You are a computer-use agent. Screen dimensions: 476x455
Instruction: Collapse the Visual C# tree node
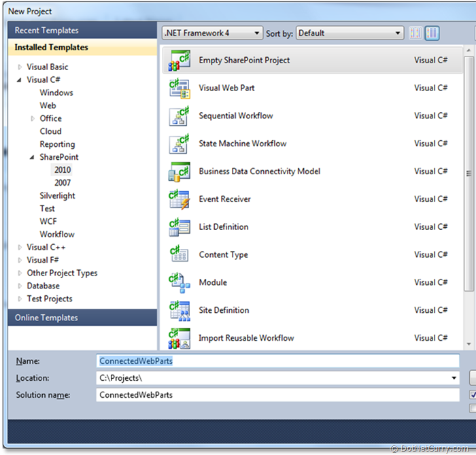click(19, 80)
